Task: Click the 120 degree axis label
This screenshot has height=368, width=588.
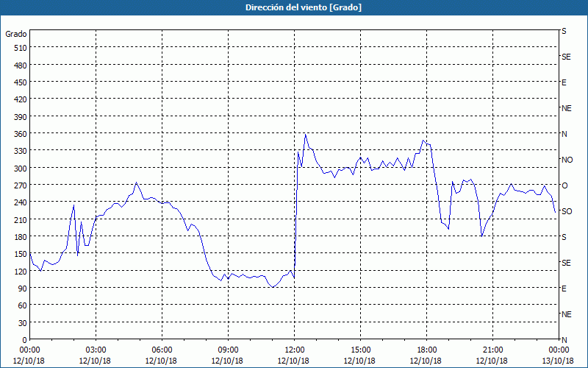Action: pos(21,271)
